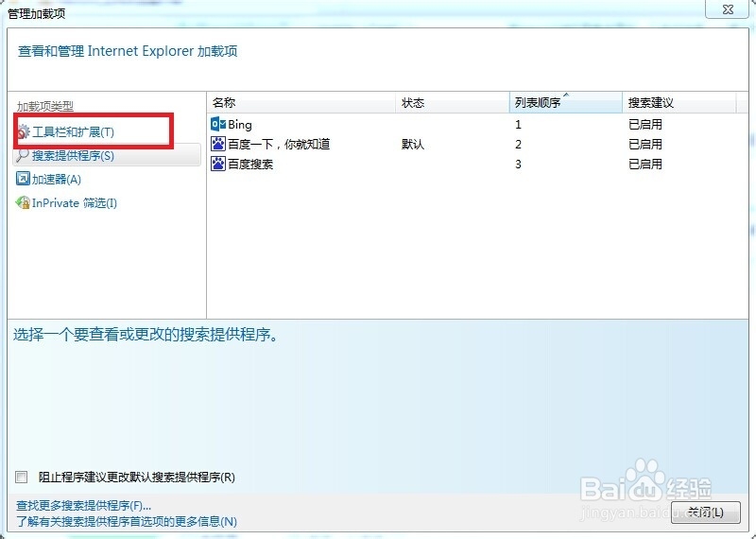The image size is (756, 539).
Task: Open 工具栏和扩展(T) add-on type
Action: click(x=74, y=131)
